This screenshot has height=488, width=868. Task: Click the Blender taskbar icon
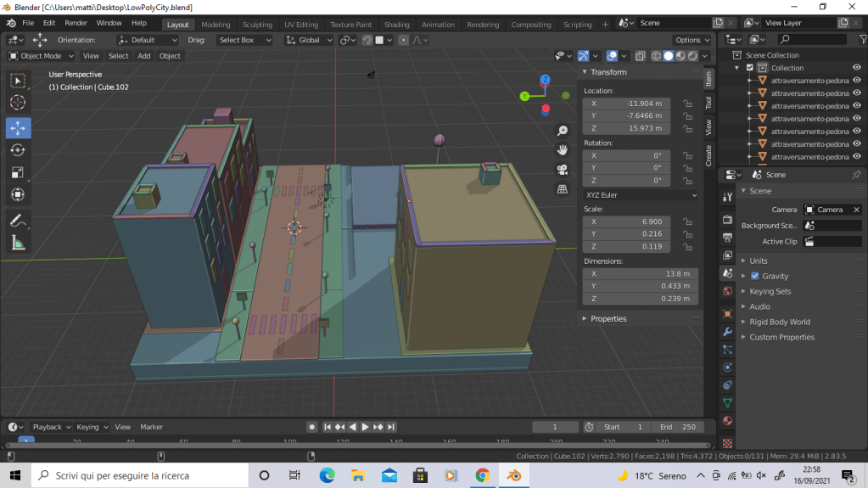point(513,475)
